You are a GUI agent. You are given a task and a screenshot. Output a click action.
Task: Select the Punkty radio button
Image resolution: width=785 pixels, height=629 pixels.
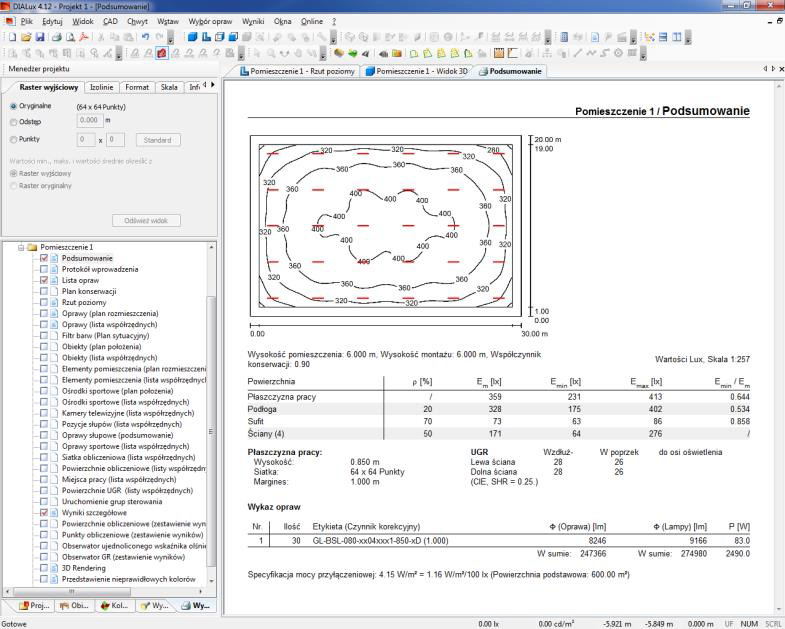click(x=14, y=139)
